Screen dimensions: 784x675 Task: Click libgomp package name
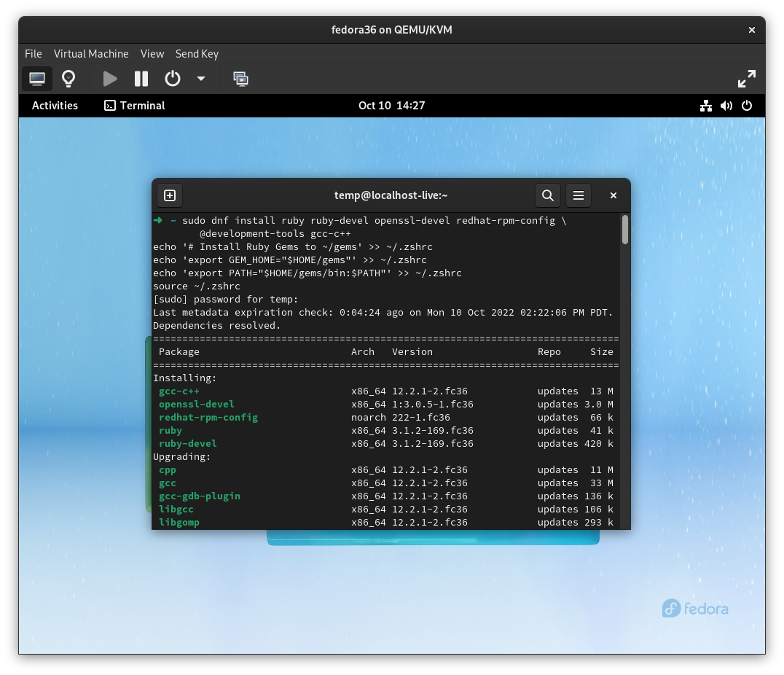179,522
